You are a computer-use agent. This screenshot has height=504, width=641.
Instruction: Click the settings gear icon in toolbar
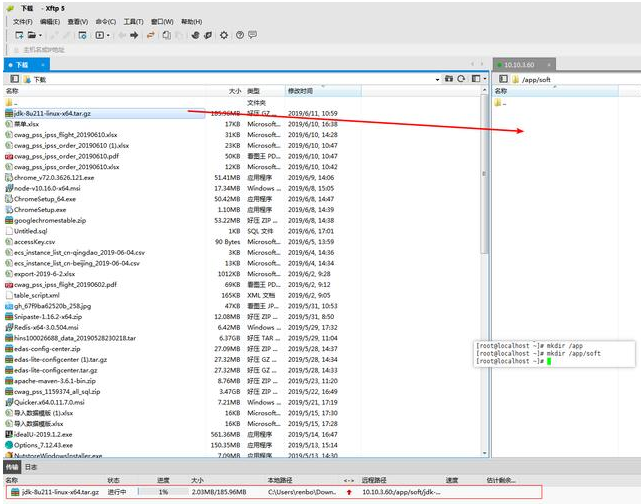224,34
